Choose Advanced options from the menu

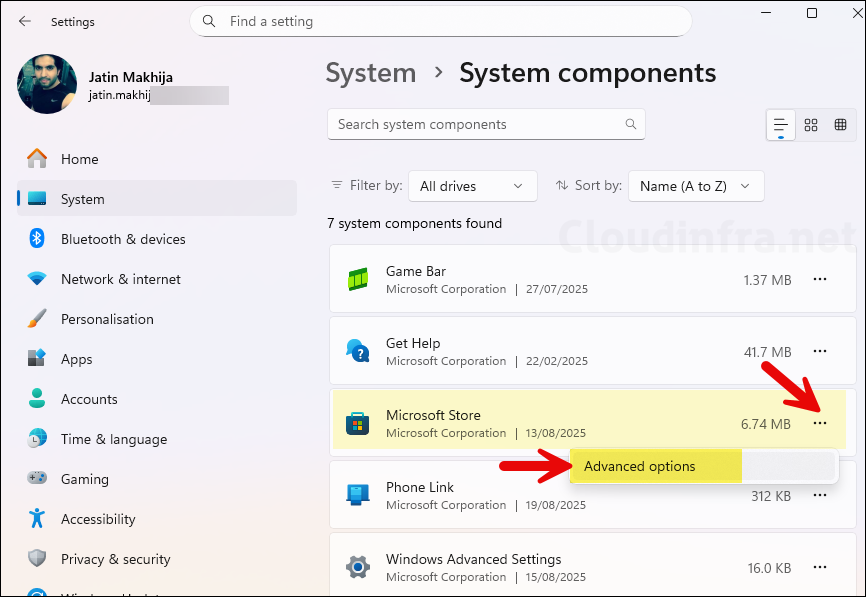704,466
